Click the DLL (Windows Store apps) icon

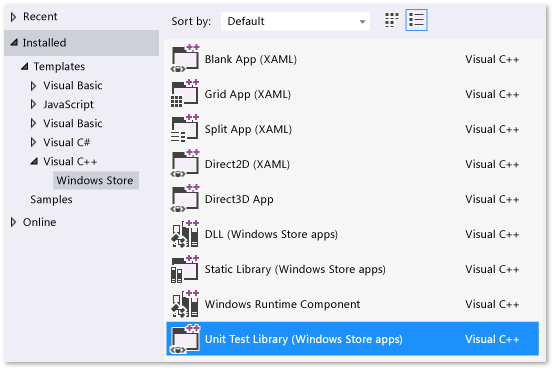[185, 233]
